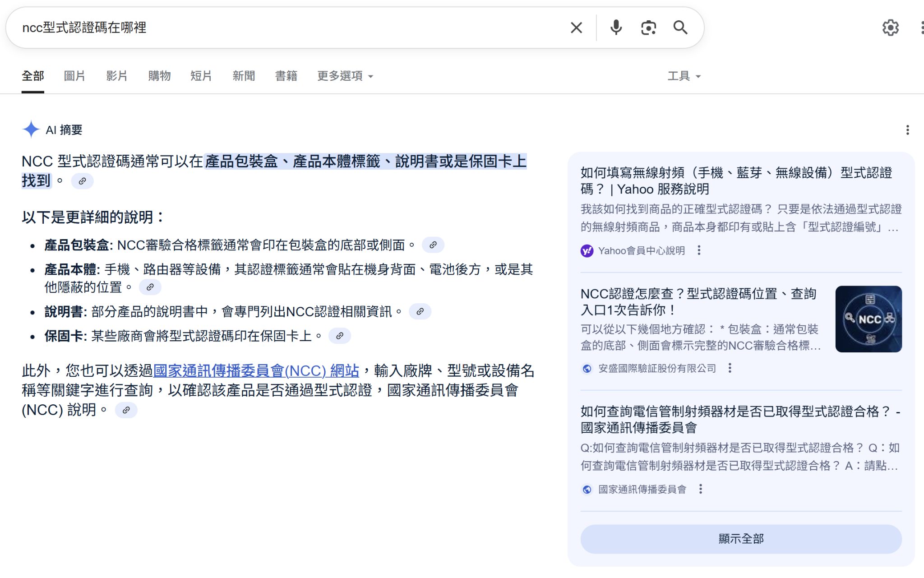Open the 國家通訊傳播委員會(NCC) 網站 link
The image size is (924, 578).
click(256, 371)
